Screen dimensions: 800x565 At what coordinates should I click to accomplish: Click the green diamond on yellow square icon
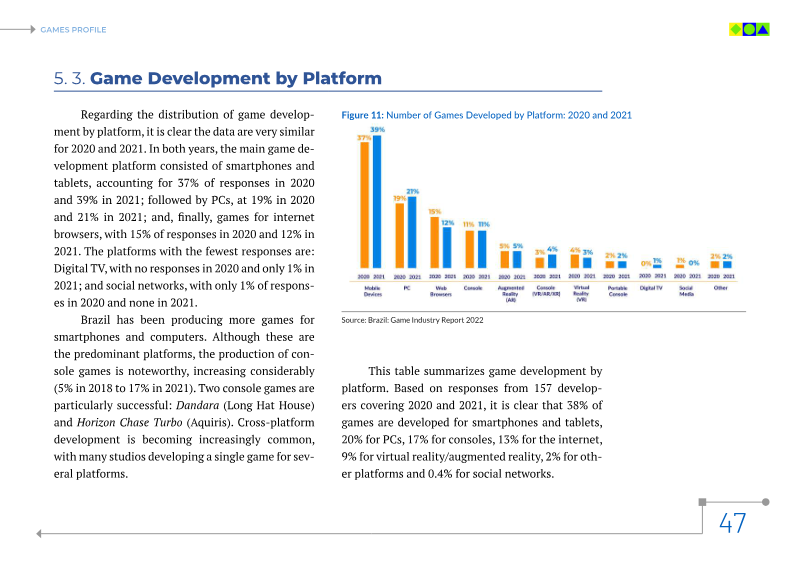pyautogui.click(x=735, y=29)
